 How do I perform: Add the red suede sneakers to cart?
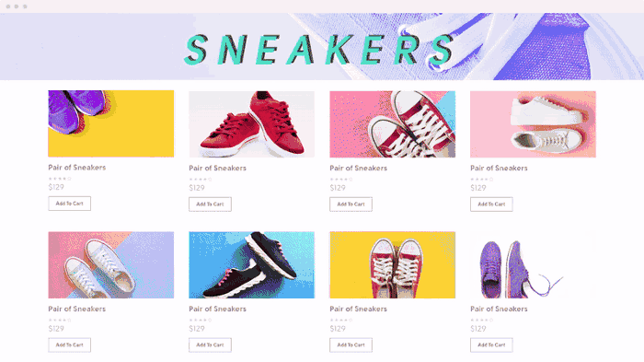[x=210, y=204]
